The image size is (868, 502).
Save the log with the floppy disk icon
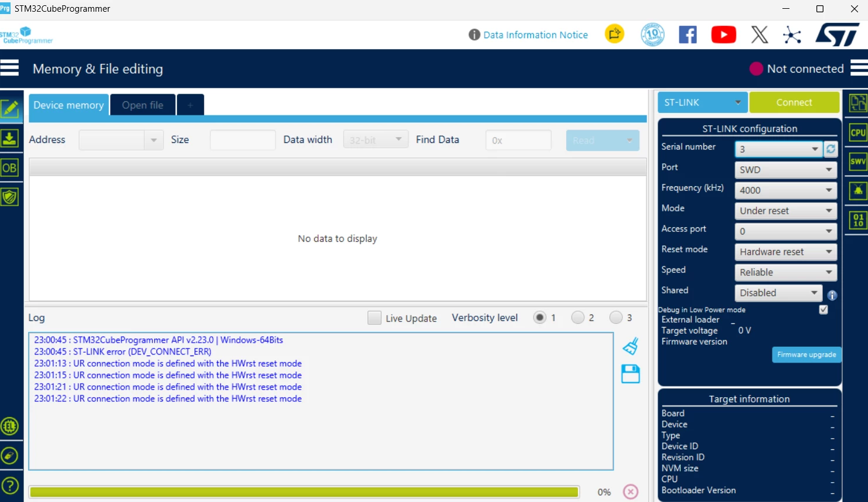[x=631, y=374]
